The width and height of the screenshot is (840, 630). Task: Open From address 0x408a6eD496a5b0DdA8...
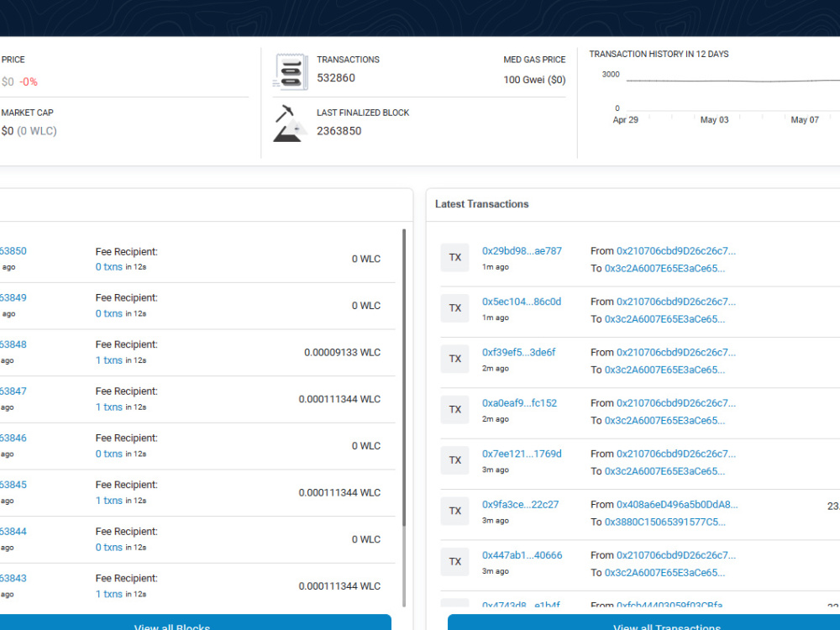click(677, 505)
